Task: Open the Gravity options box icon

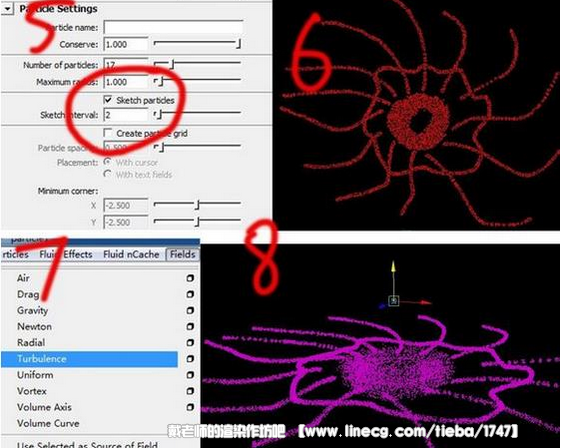Action: coord(190,310)
